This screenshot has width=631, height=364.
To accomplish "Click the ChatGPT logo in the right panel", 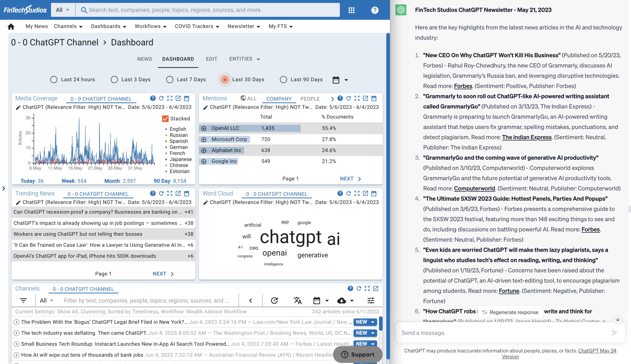I will click(x=401, y=10).
